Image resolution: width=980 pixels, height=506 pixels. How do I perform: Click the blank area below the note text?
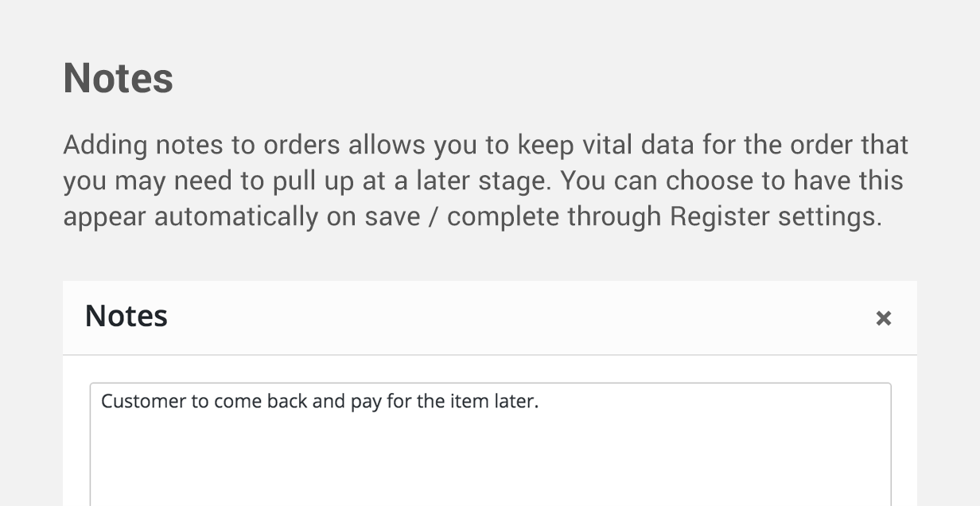point(490,465)
